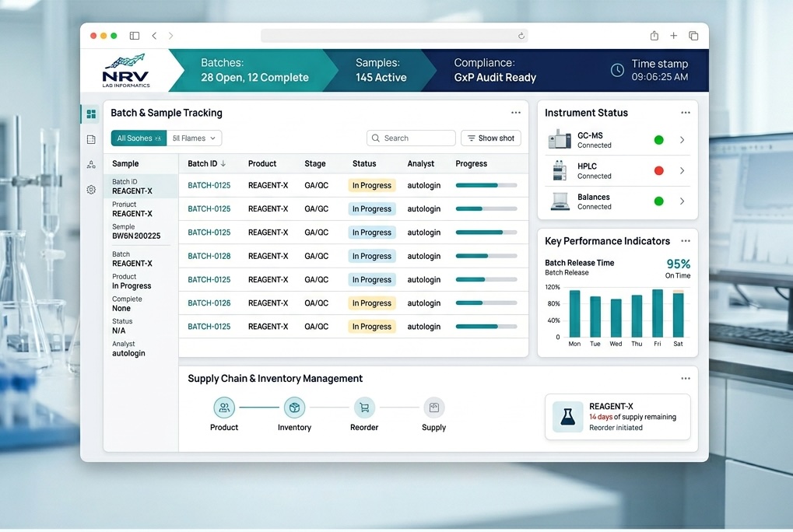Click In Progress badge in BATCH-0128 row
The height and width of the screenshot is (532, 793).
tap(372, 256)
